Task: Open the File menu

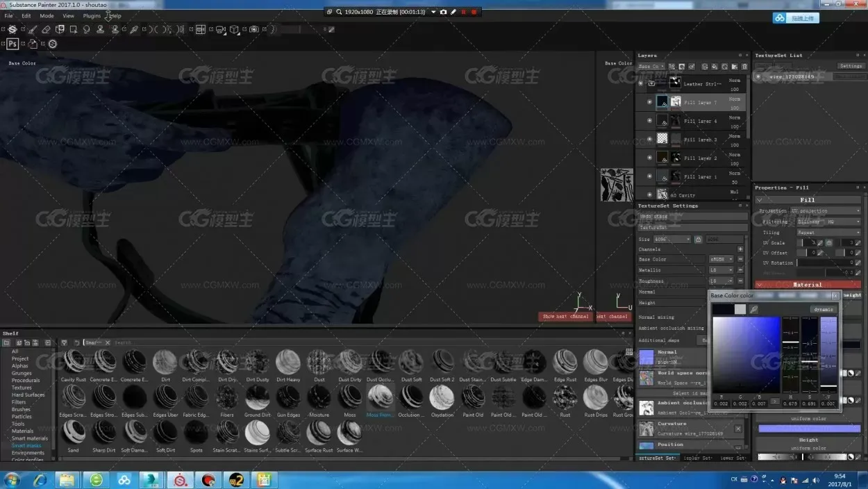Action: coord(8,15)
